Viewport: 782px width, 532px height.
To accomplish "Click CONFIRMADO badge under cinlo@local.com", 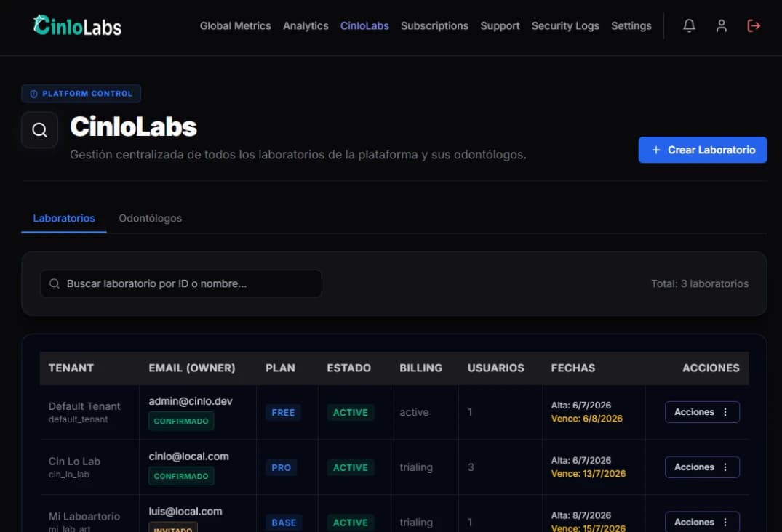I will [x=181, y=476].
